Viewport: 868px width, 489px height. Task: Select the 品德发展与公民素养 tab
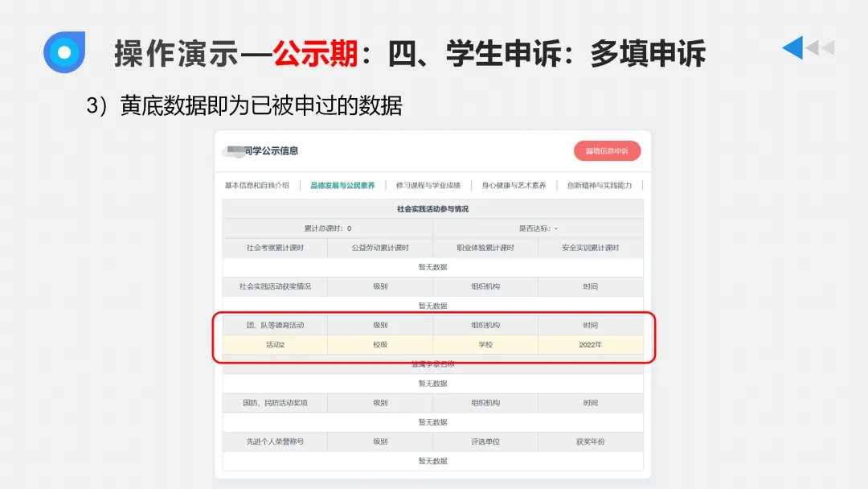click(343, 184)
